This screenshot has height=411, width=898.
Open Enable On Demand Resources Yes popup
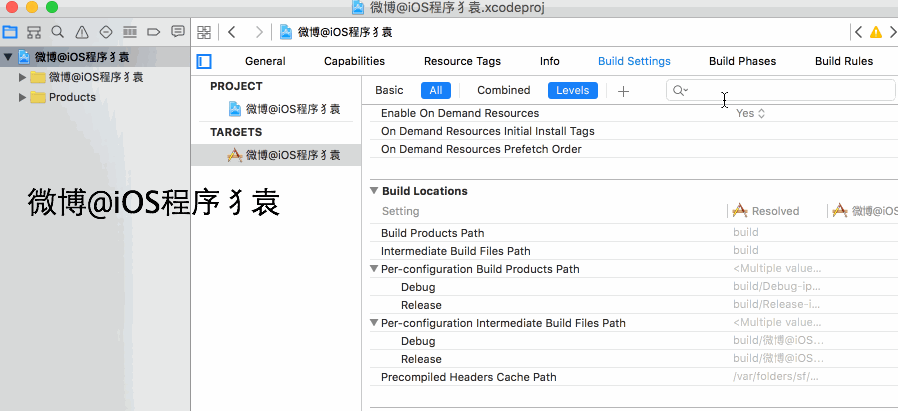751,113
